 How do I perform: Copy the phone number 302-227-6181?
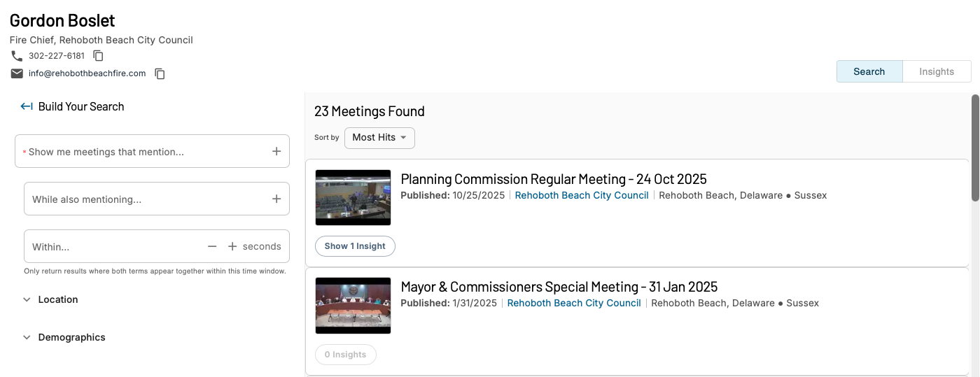coord(99,56)
